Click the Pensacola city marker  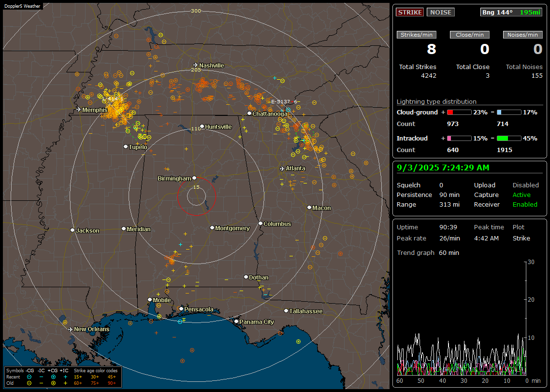[x=181, y=308]
